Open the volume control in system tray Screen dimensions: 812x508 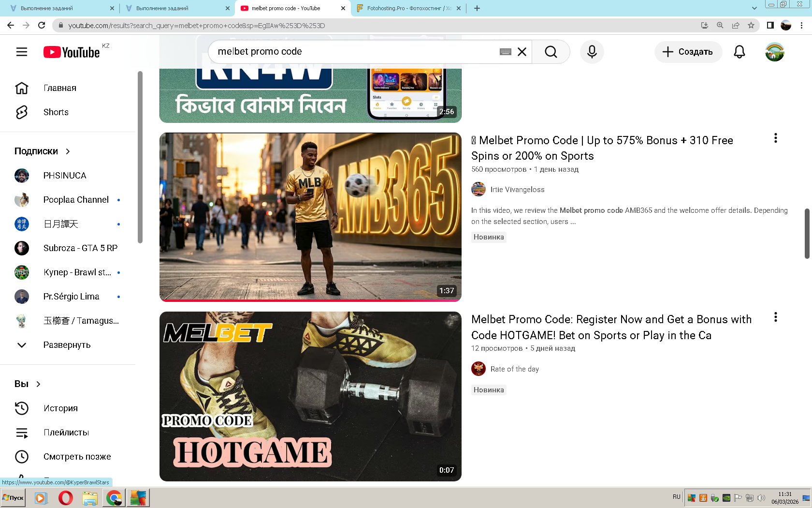[761, 498]
